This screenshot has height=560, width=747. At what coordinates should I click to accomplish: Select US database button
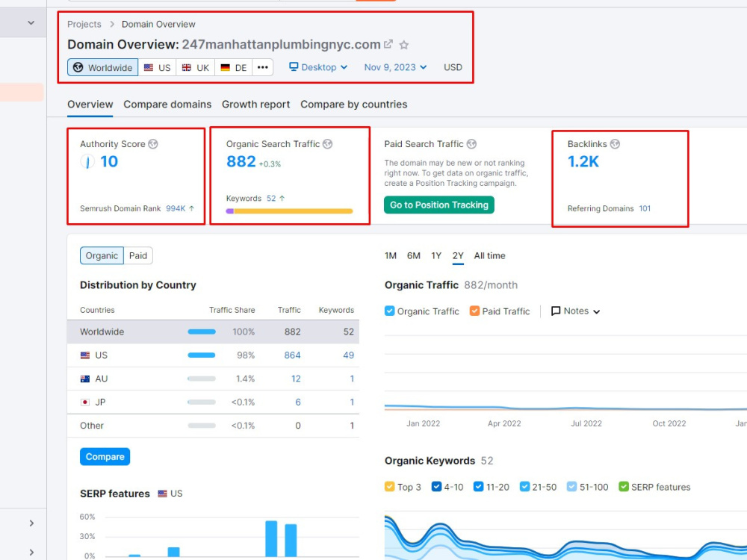pos(157,67)
